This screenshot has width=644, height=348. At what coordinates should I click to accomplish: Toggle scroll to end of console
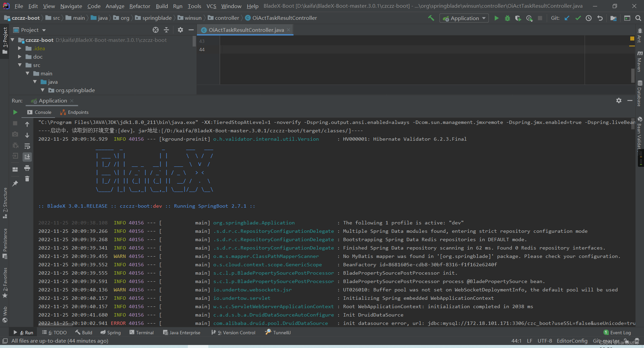[x=27, y=157]
